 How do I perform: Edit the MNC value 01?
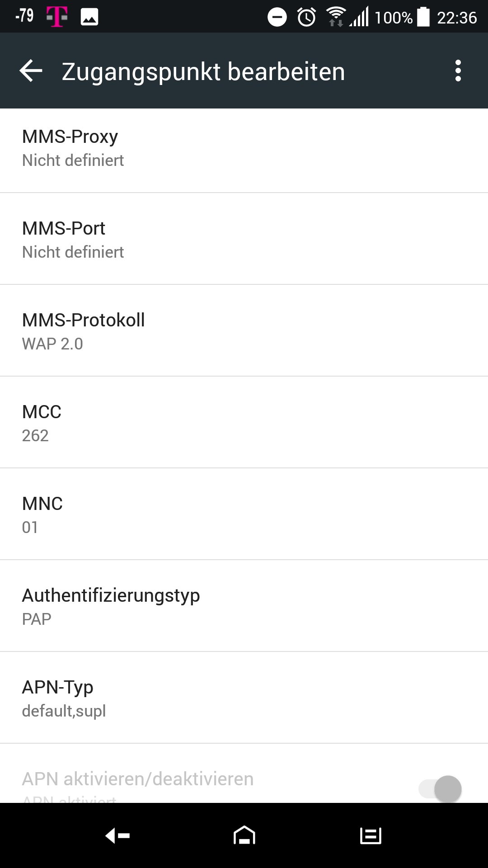[x=244, y=514]
